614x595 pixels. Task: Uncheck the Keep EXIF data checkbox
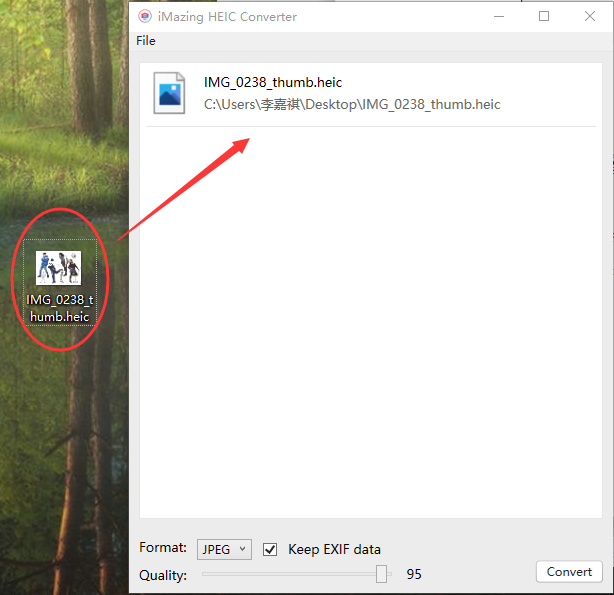coord(270,549)
